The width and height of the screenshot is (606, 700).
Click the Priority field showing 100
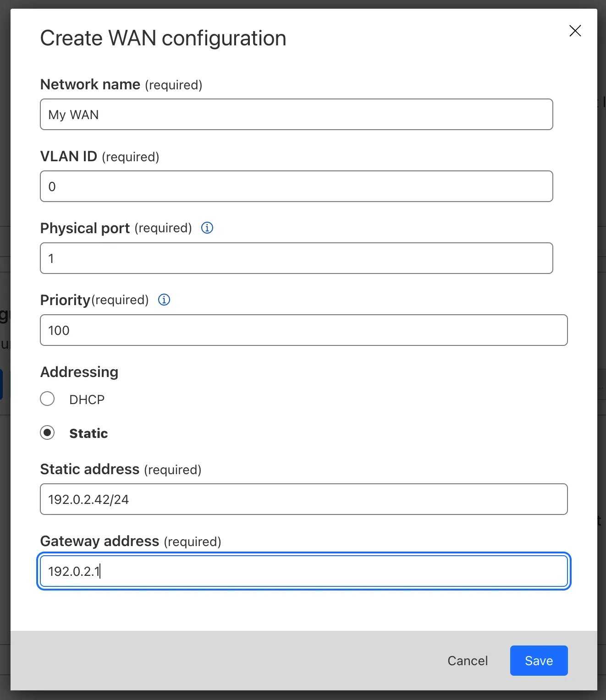(304, 330)
